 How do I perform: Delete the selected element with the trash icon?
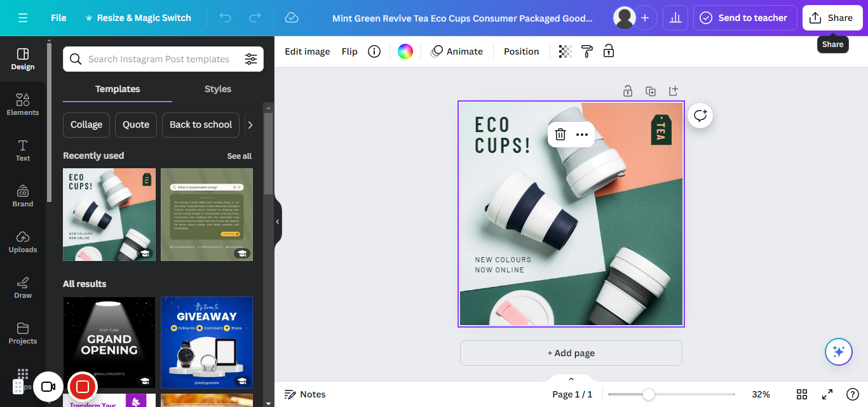(x=560, y=135)
